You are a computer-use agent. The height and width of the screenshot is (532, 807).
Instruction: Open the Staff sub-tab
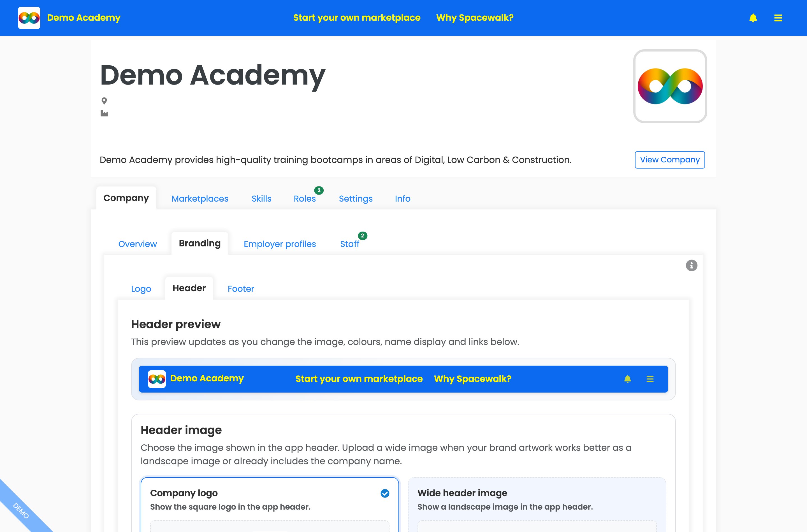point(349,244)
